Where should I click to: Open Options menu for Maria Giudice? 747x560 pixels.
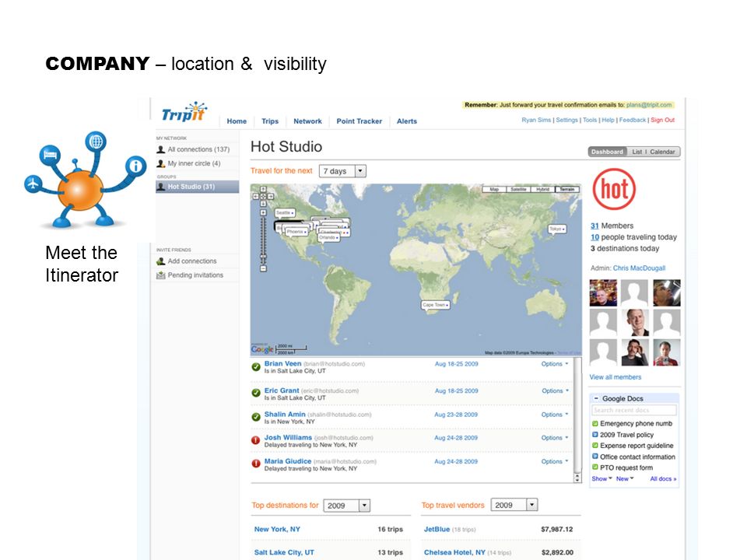(x=555, y=461)
